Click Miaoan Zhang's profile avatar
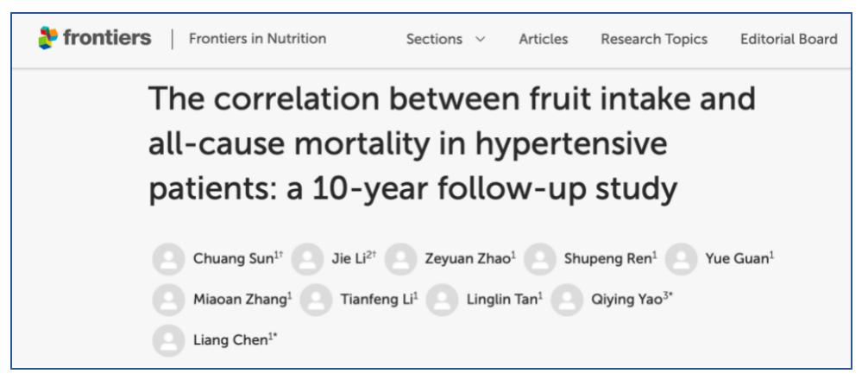The width and height of the screenshot is (868, 380). tap(169, 300)
